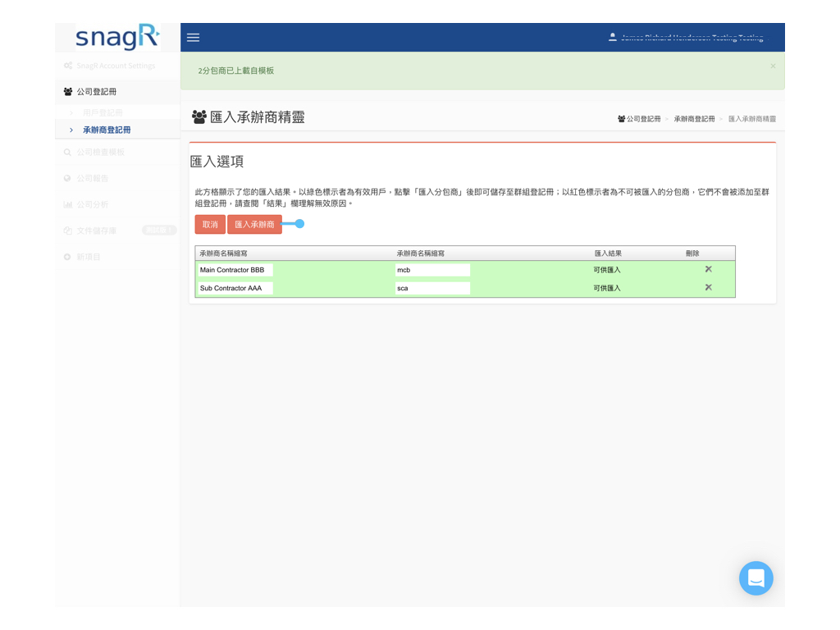The height and width of the screenshot is (630, 840).
Task: Click the 刪除 column header
Action: click(x=692, y=253)
